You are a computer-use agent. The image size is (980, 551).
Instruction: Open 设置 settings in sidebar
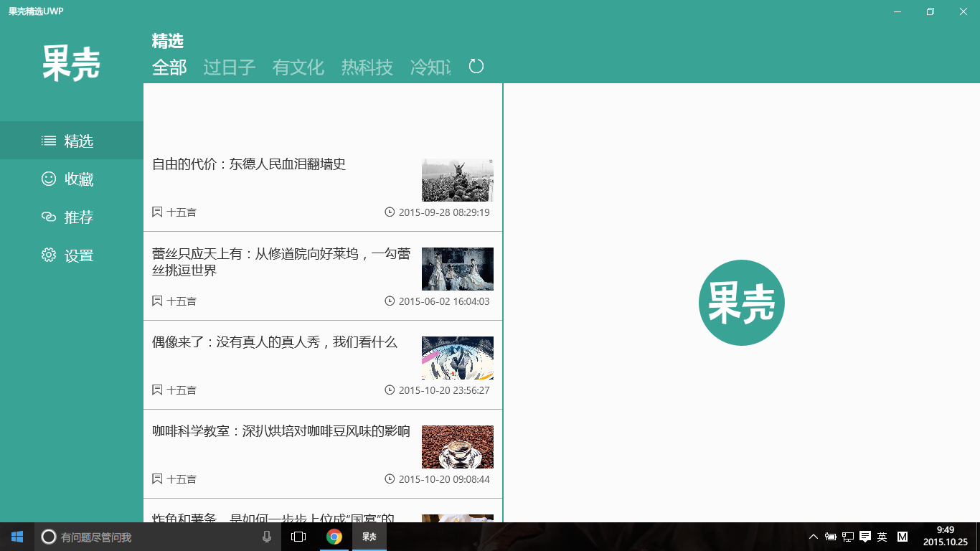pyautogui.click(x=79, y=256)
